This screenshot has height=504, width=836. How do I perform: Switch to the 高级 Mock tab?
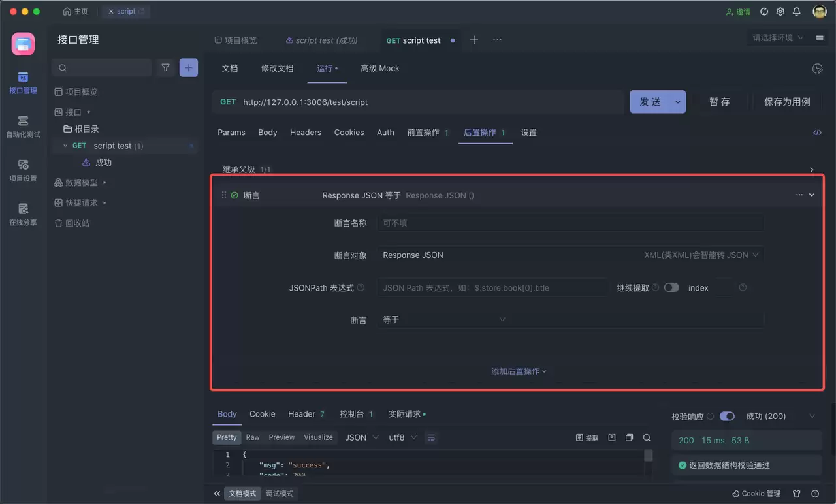pos(380,68)
